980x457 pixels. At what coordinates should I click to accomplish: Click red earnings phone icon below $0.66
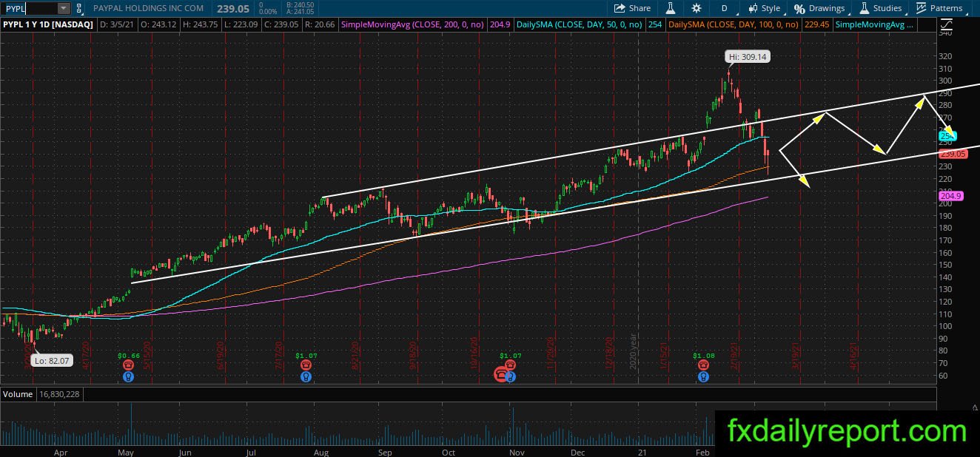[x=129, y=365]
